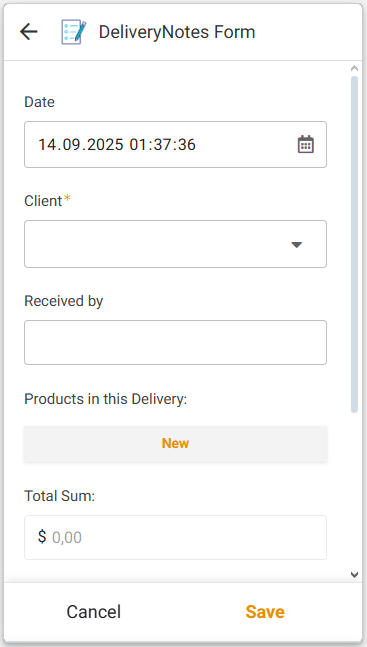Click the vertical scrollbar thumb

click(x=354, y=244)
